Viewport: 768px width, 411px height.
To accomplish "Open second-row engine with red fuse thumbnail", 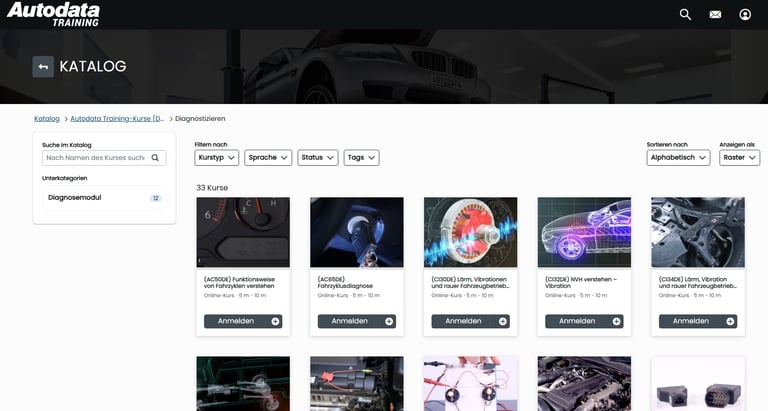I will point(357,384).
